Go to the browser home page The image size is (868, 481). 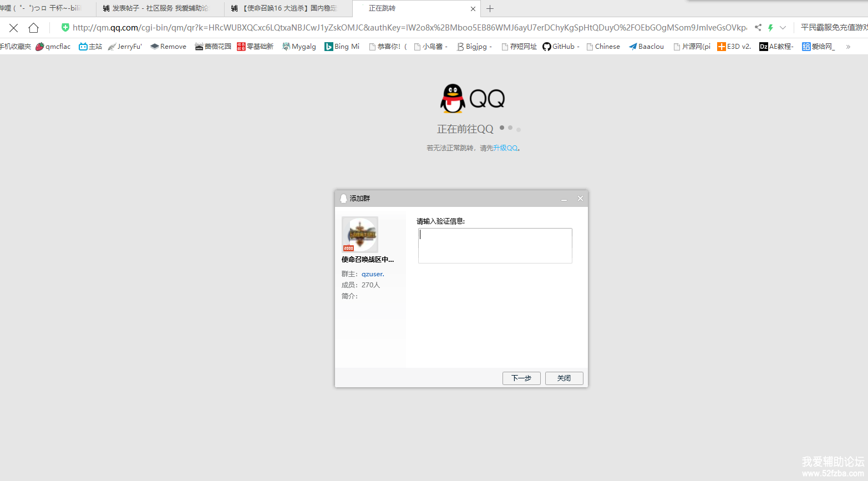click(34, 28)
